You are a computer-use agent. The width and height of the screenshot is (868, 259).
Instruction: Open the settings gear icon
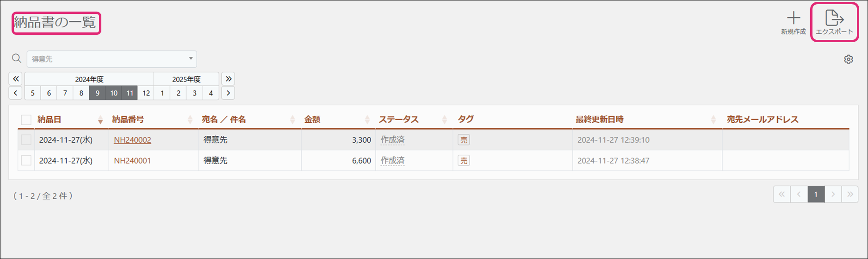848,59
